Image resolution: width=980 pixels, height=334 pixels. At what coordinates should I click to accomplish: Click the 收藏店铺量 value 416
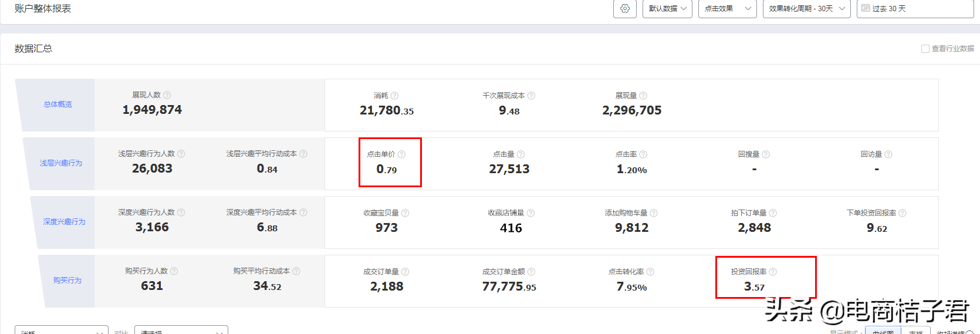tap(511, 228)
